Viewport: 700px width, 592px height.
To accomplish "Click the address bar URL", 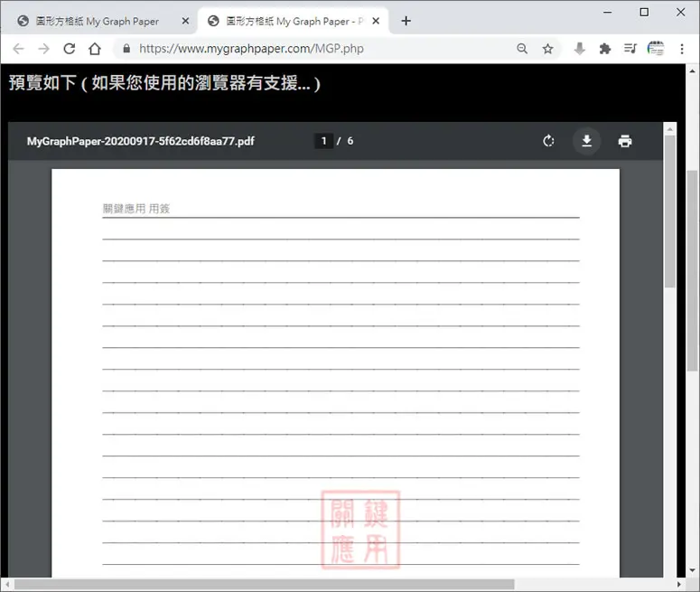I will 251,48.
